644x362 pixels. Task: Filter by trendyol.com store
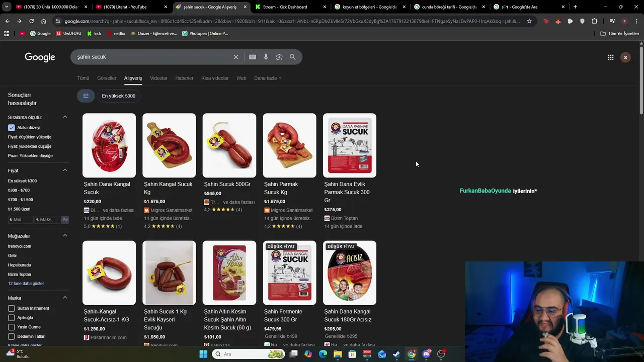point(20,246)
